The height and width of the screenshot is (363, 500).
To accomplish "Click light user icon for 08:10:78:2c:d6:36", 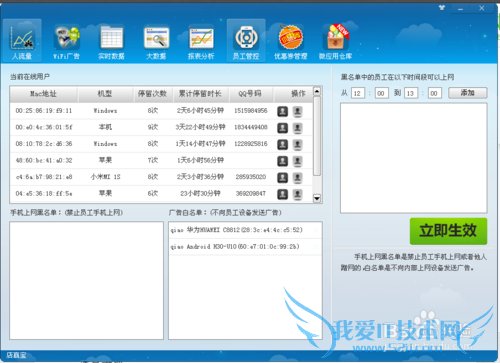I will tap(297, 144).
